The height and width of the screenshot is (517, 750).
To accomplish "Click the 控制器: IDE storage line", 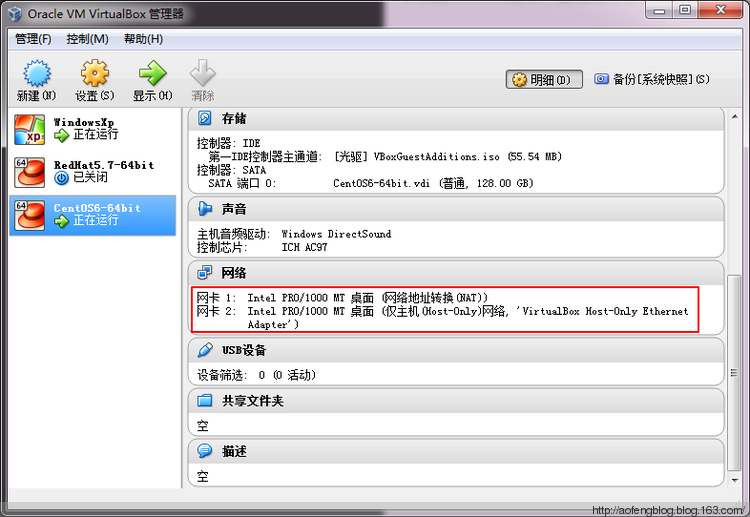I will [x=229, y=143].
